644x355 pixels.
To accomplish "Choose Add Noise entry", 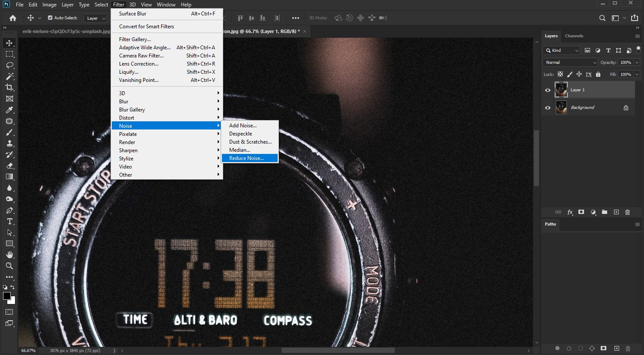I will tap(250, 126).
